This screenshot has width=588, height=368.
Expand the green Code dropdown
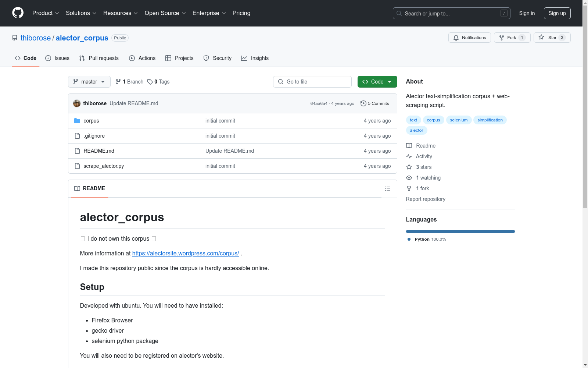[377, 82]
